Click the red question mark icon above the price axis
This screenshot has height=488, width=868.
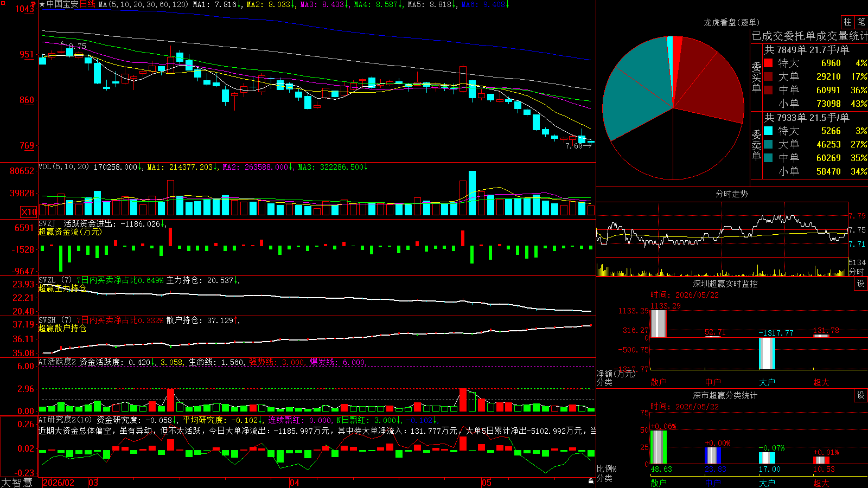(x=34, y=5)
